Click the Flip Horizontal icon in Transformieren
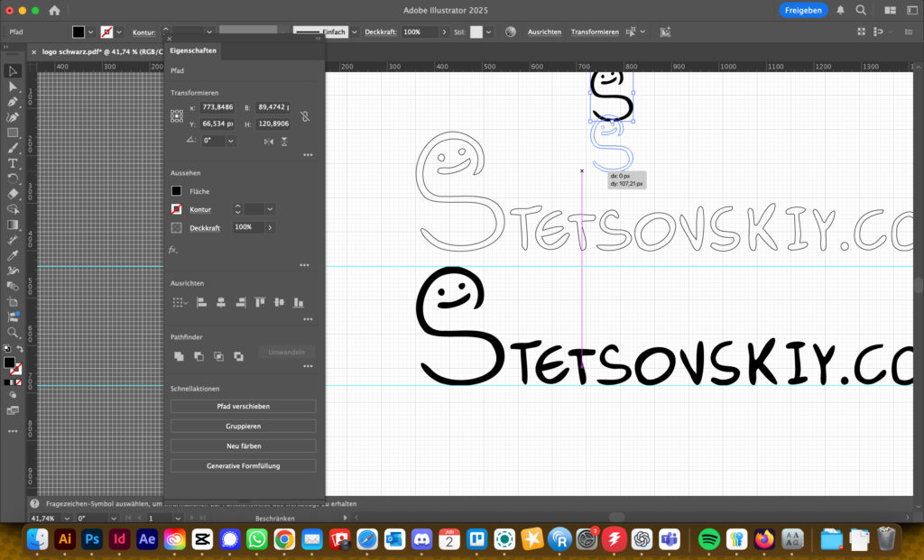 [x=269, y=142]
